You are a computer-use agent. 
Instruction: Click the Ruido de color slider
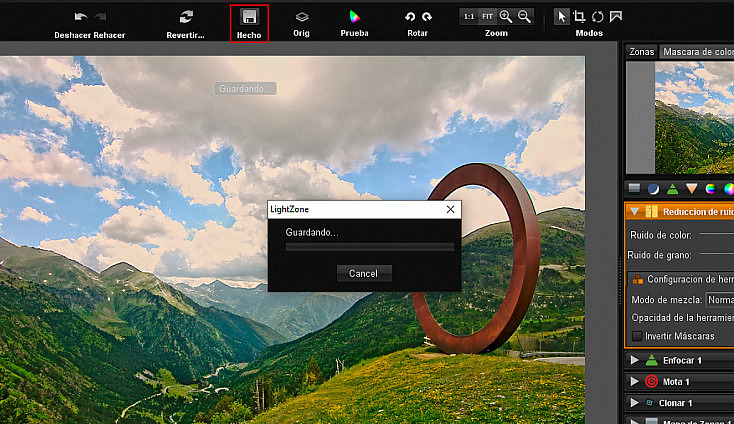(716, 234)
